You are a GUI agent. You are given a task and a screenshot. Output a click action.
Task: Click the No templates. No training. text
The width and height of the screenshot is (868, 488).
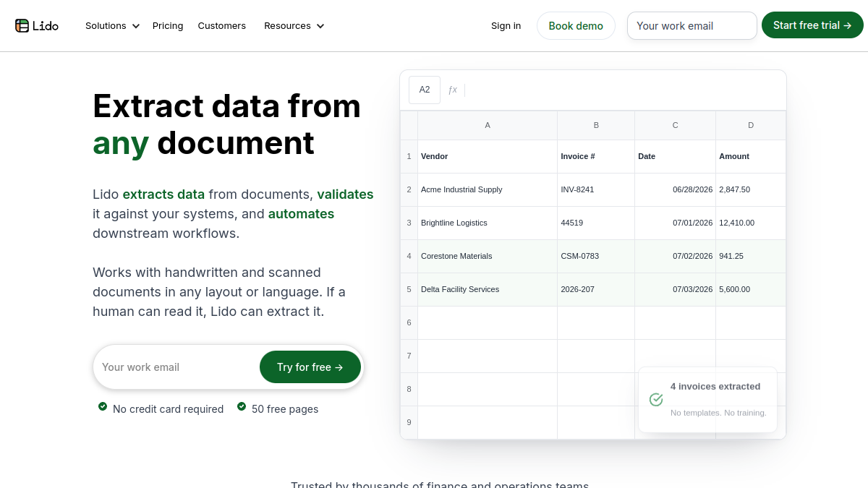[x=718, y=413]
